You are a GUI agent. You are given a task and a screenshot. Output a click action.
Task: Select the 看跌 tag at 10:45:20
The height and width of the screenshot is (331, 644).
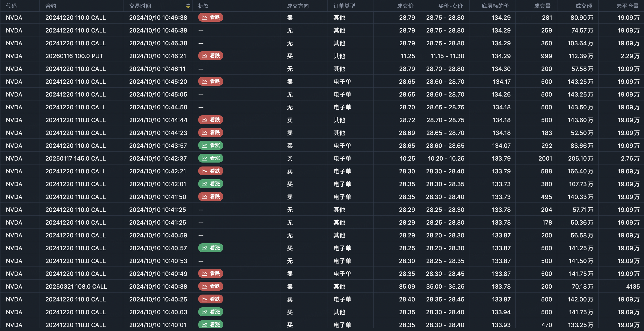(x=211, y=82)
